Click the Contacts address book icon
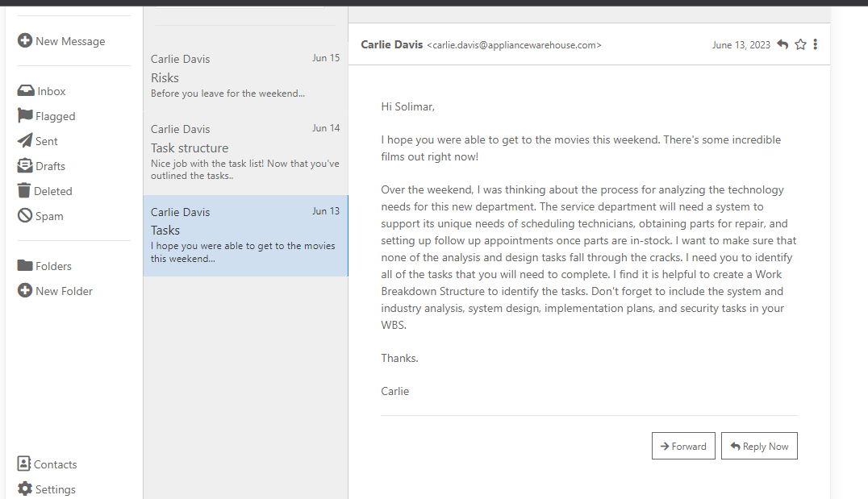The width and height of the screenshot is (868, 499). pos(24,464)
